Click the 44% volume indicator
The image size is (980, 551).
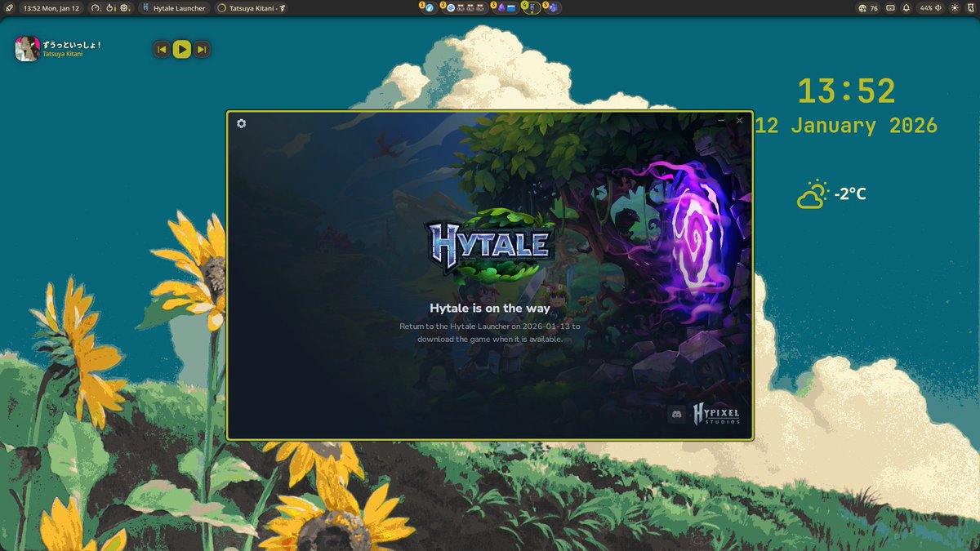(930, 8)
